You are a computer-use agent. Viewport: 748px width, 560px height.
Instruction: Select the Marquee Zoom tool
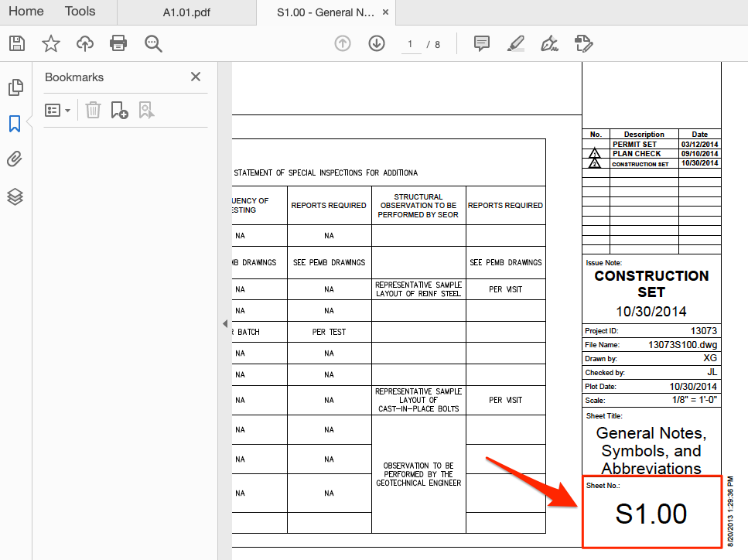click(x=153, y=43)
